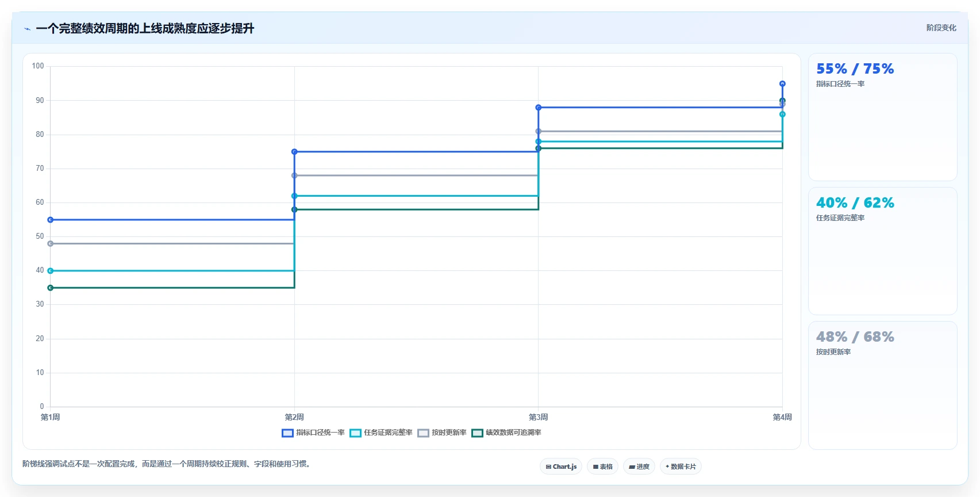Open the 40% / 62% 任务证据完整率 card
Screen dimensions: 980x497
882,251
